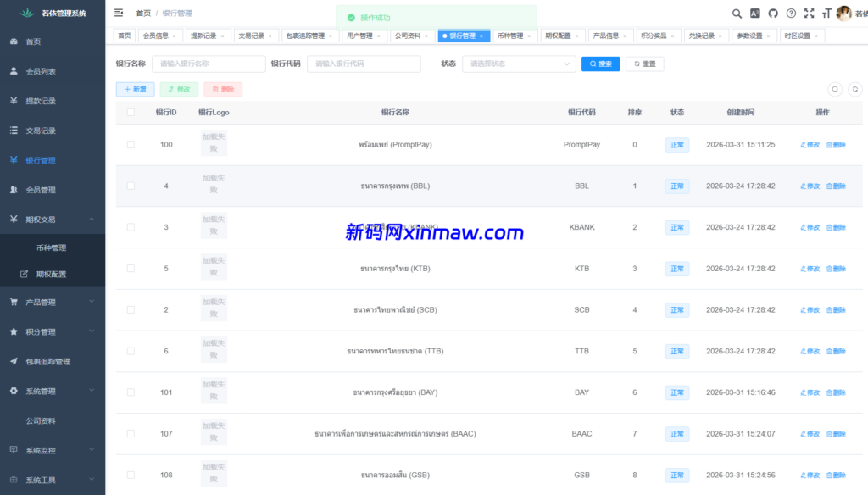Toggle the sidebar collapse hamburger icon

(119, 13)
